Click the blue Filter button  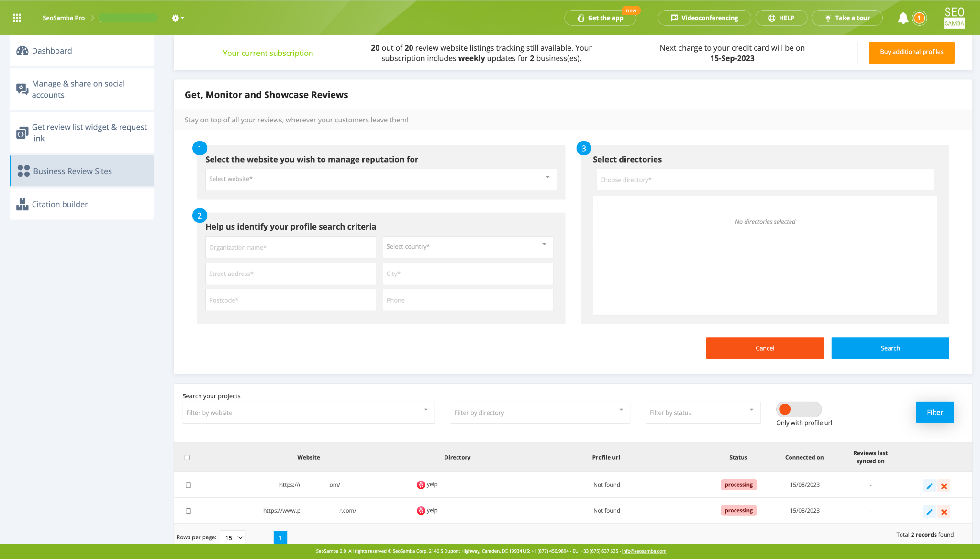tap(935, 412)
